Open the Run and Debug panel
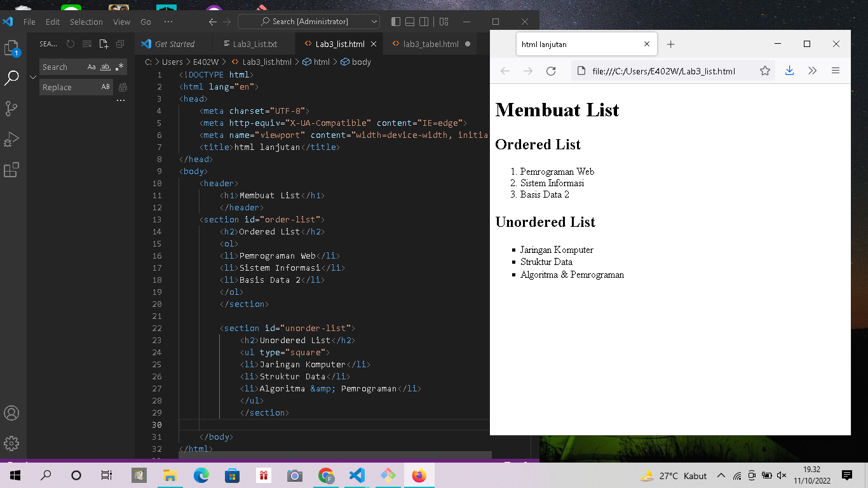 [11, 139]
